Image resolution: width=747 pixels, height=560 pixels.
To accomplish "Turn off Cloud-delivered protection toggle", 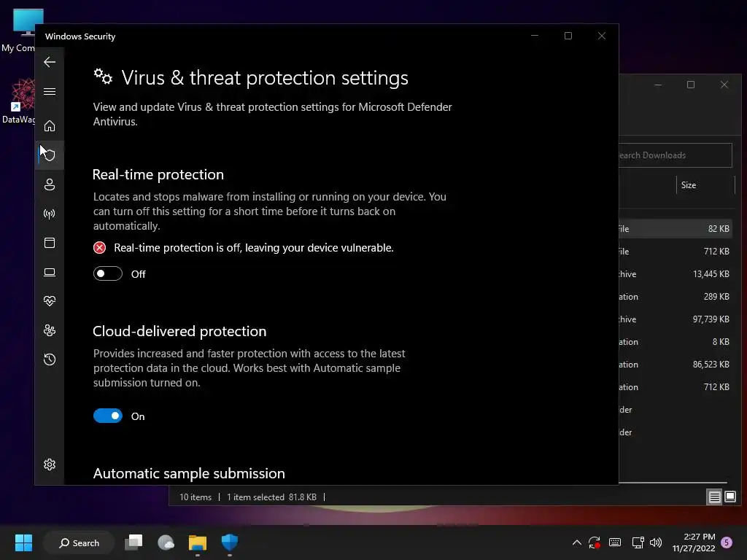I will [x=108, y=416].
